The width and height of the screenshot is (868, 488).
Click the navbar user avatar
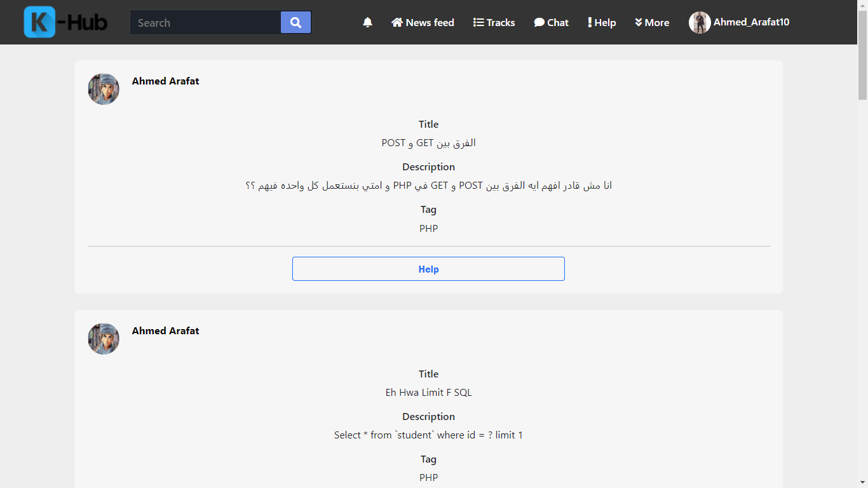click(700, 22)
